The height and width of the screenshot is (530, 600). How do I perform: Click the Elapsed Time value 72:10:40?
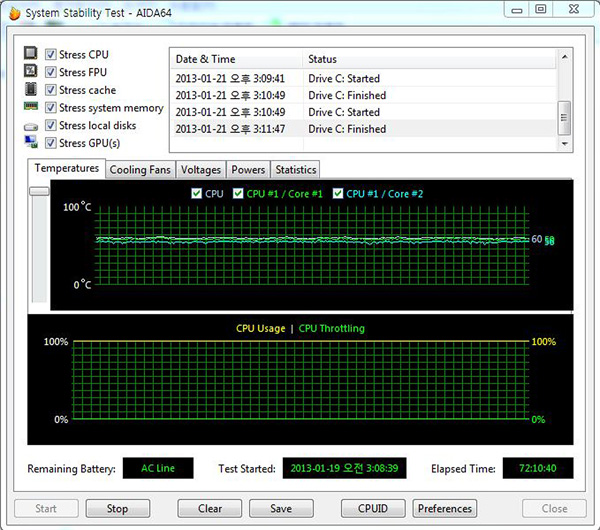coord(538,468)
